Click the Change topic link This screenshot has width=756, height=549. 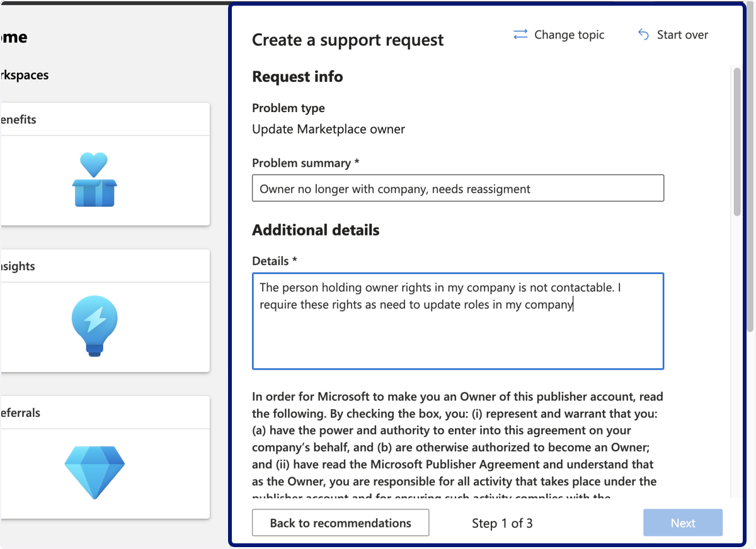click(559, 35)
